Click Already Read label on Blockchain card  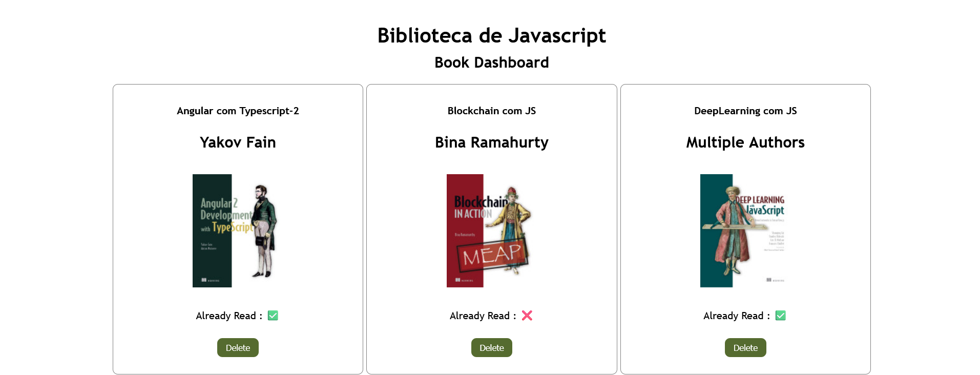[x=483, y=316]
